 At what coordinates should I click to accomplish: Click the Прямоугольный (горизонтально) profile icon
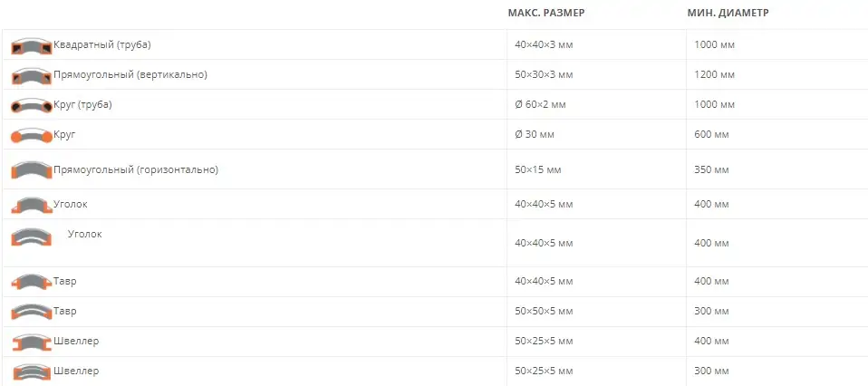pos(32,170)
